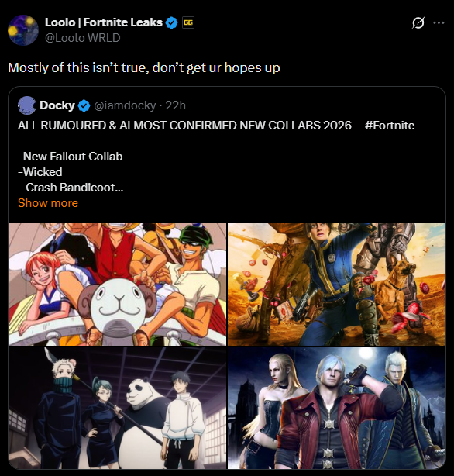This screenshot has width=454, height=476.
Task: Click the main tweet text about hopes
Action: coord(144,67)
